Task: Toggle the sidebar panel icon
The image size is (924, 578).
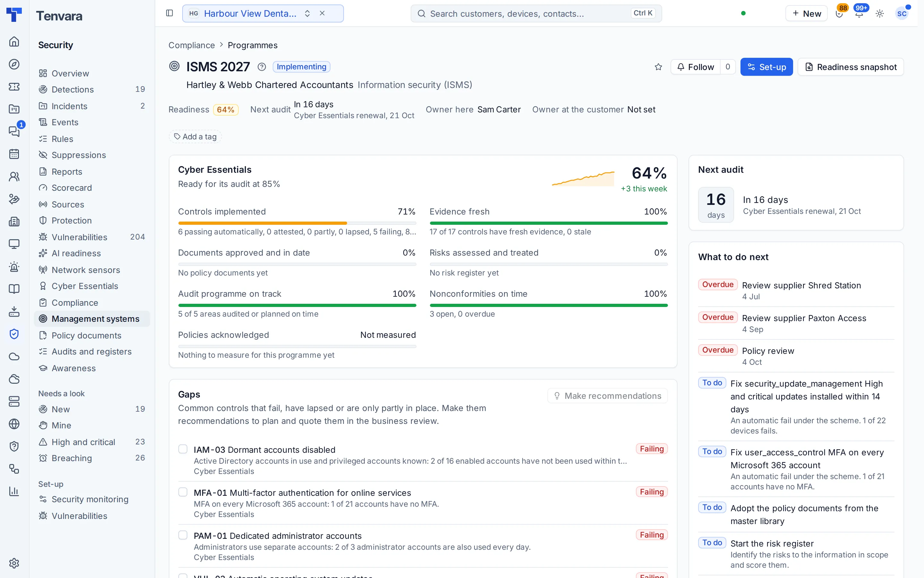Action: (169, 13)
